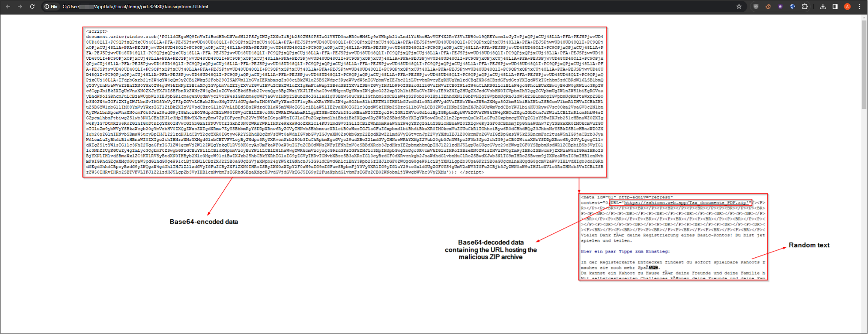Bookmark this page with the star
This screenshot has width=868, height=334.
tap(739, 7)
